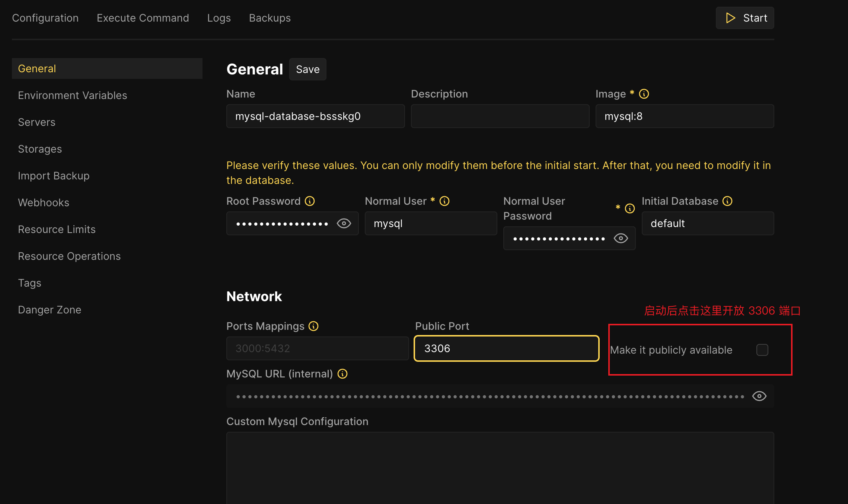
Task: Focus the Public Port field
Action: [506, 348]
